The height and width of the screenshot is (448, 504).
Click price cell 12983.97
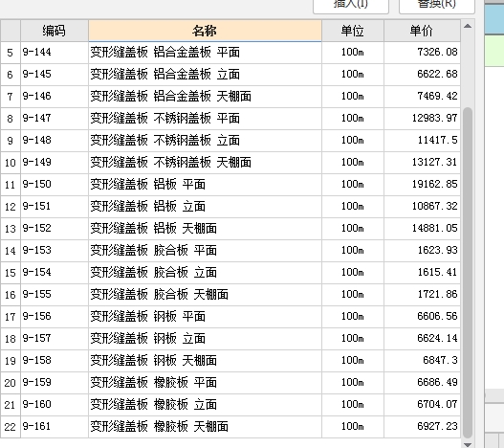[422, 119]
